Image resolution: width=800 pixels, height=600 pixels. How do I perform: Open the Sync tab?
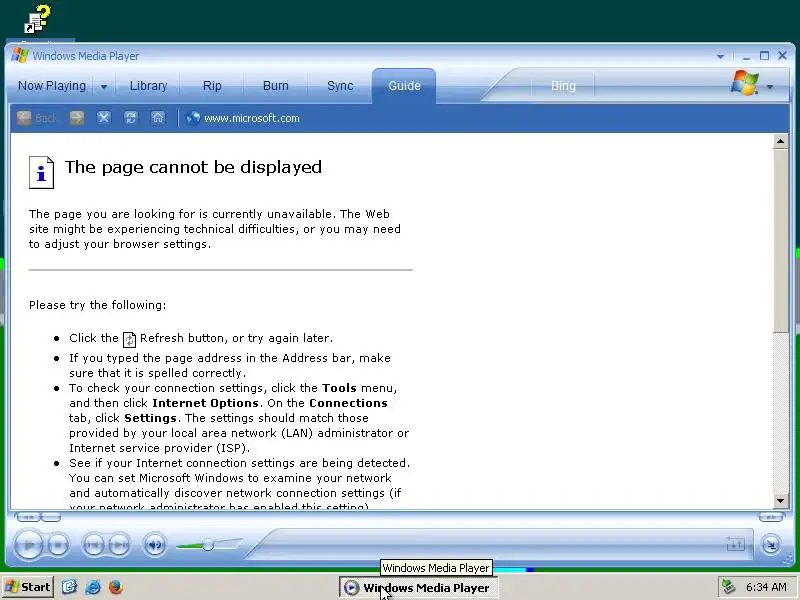pyautogui.click(x=340, y=86)
